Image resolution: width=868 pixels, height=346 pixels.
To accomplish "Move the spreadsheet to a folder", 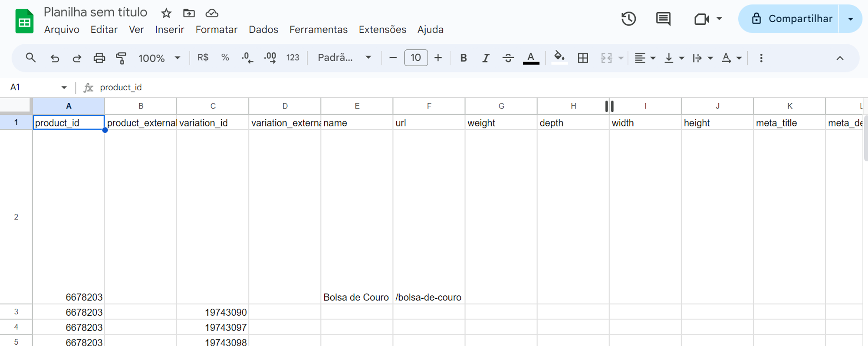I will (x=189, y=13).
